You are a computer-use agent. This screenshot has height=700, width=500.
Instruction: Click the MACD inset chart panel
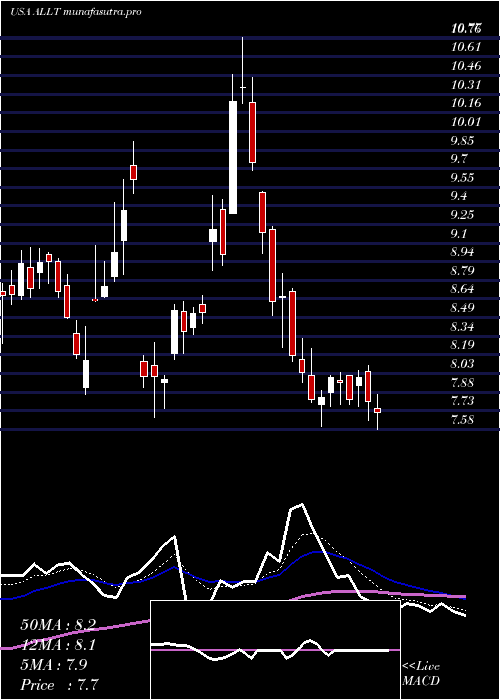pos(275,650)
